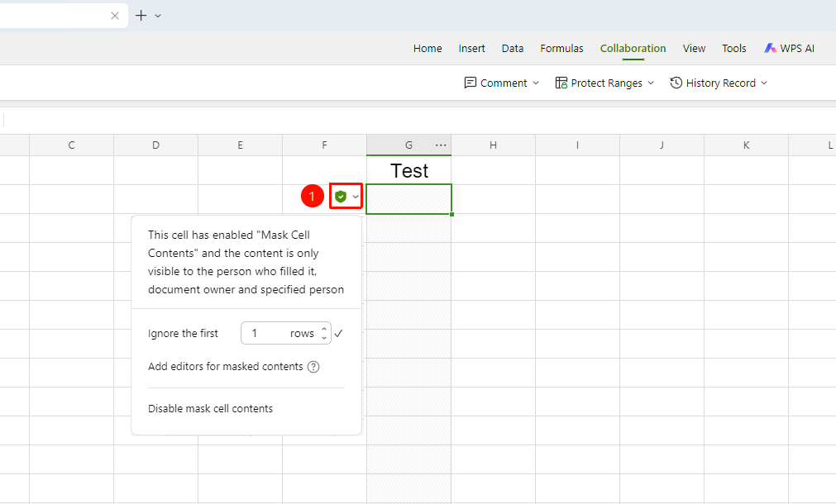Viewport: 836px width, 504px height.
Task: Launch WPS AI
Action: [789, 49]
